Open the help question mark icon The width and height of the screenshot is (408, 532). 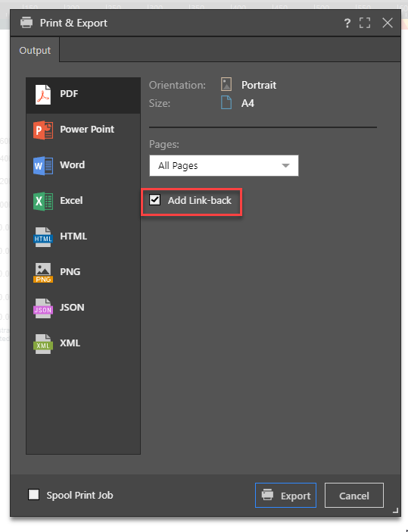[347, 23]
